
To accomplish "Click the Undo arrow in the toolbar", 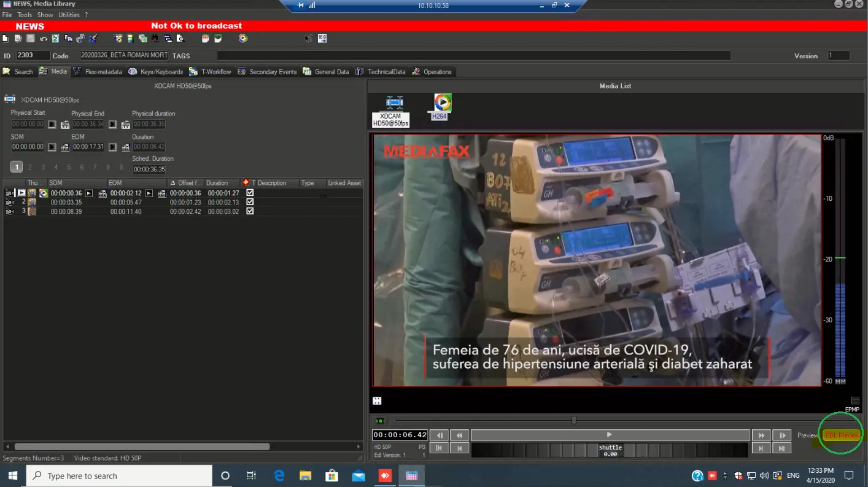I will coord(44,39).
